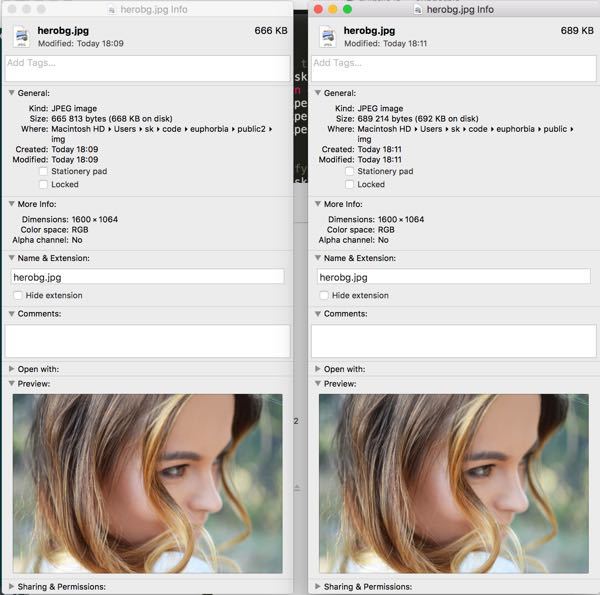Collapse Name & Extension in right window
This screenshot has height=595, width=600.
point(318,258)
